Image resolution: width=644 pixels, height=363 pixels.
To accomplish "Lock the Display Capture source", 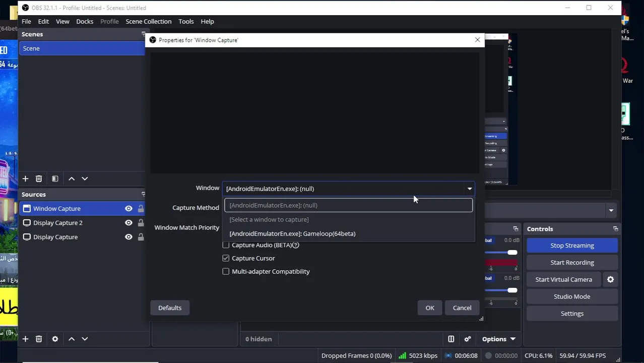I will click(141, 236).
